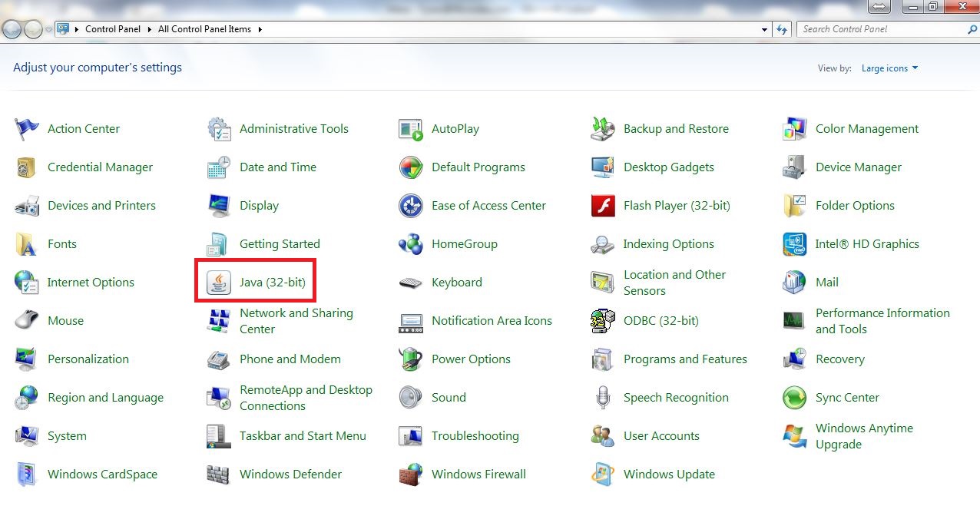Open the Default Programs icon

click(411, 167)
